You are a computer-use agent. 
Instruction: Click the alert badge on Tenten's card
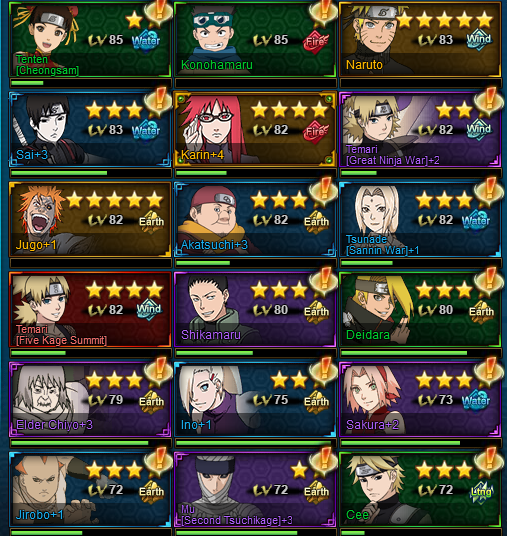[x=158, y=13]
